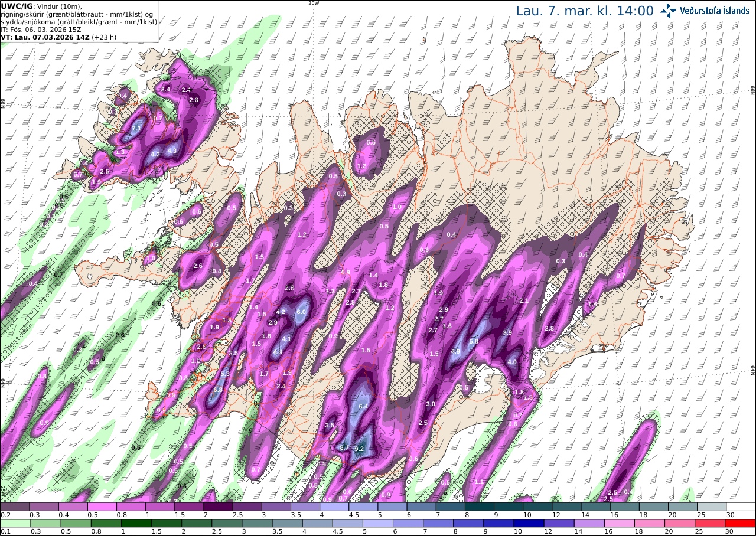756x536 pixels.
Task: Click the 3.0 snowfall value on the map
Action: (431, 404)
